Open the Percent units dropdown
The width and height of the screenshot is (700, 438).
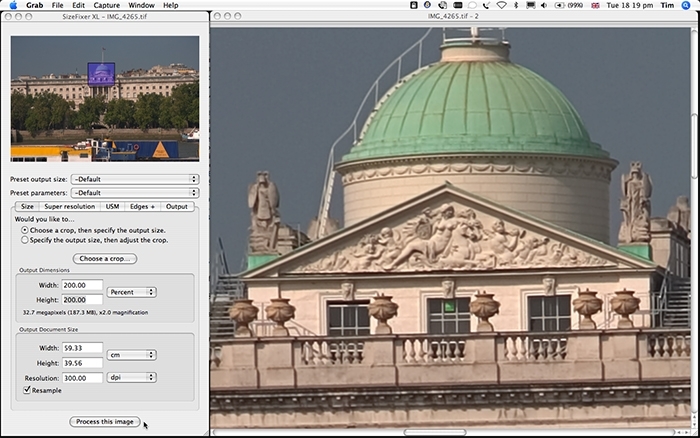132,292
